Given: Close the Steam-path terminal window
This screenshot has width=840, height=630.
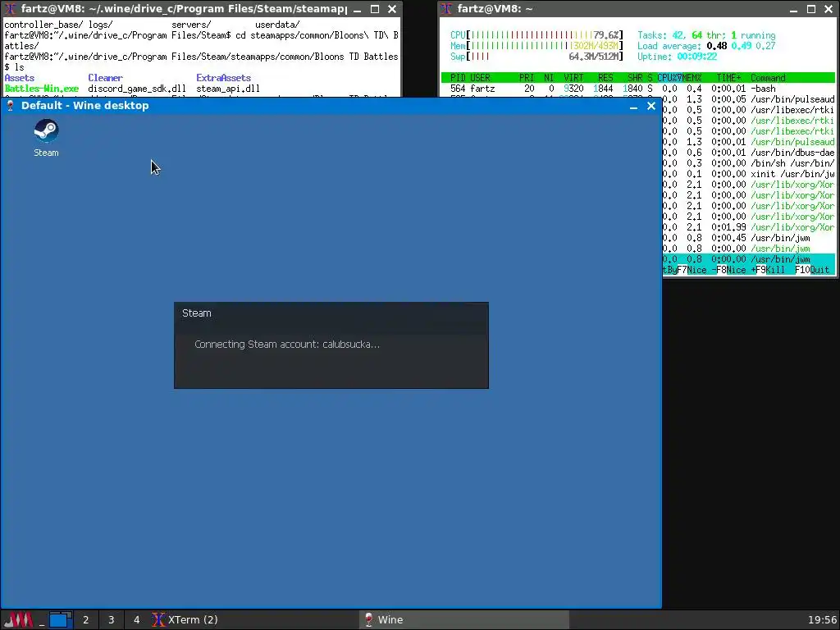Looking at the screenshot, I should coord(392,9).
